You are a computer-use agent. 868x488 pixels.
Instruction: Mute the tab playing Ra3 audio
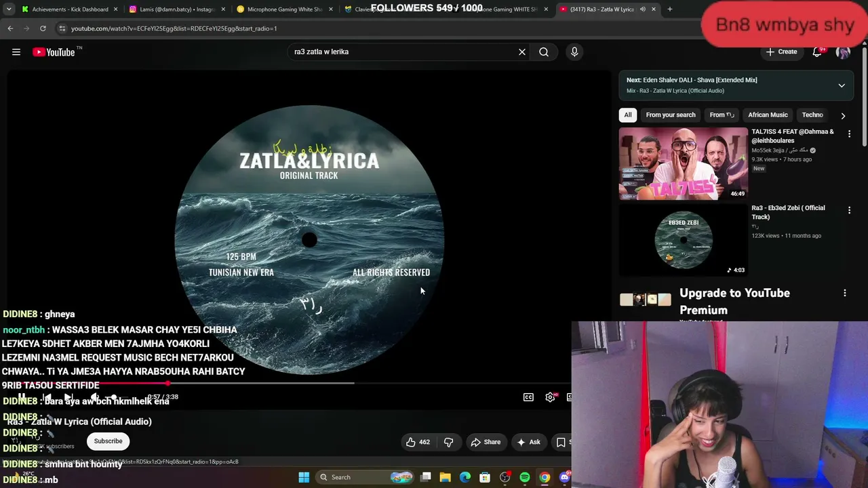(643, 9)
